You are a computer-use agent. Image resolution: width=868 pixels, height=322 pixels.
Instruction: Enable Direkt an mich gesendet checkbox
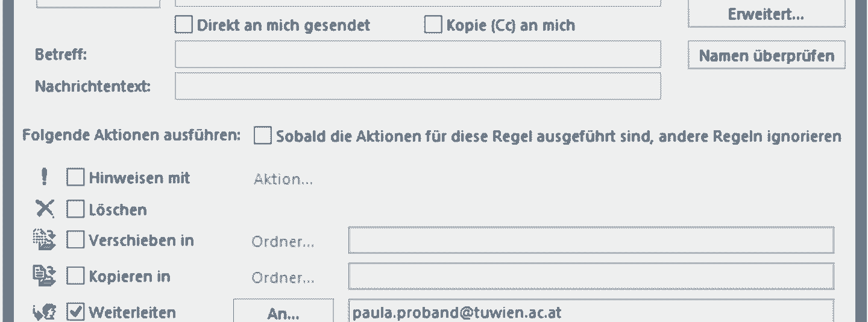pyautogui.click(x=183, y=25)
